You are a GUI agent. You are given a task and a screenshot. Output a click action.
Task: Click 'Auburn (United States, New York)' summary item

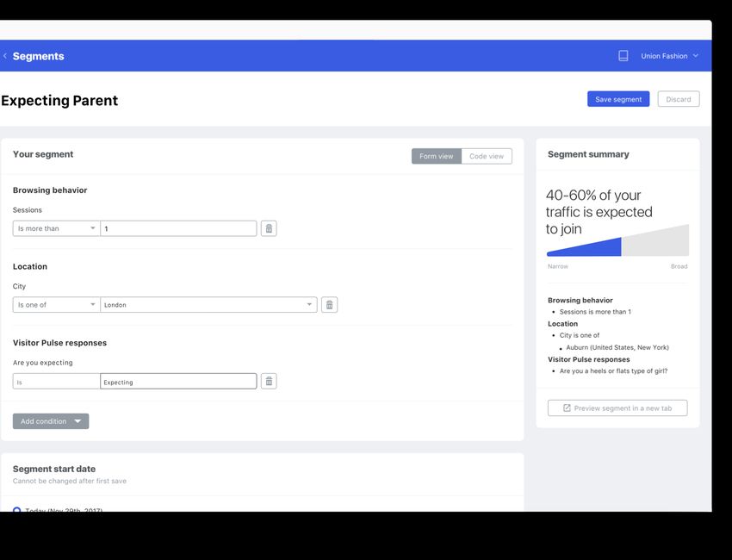(617, 347)
